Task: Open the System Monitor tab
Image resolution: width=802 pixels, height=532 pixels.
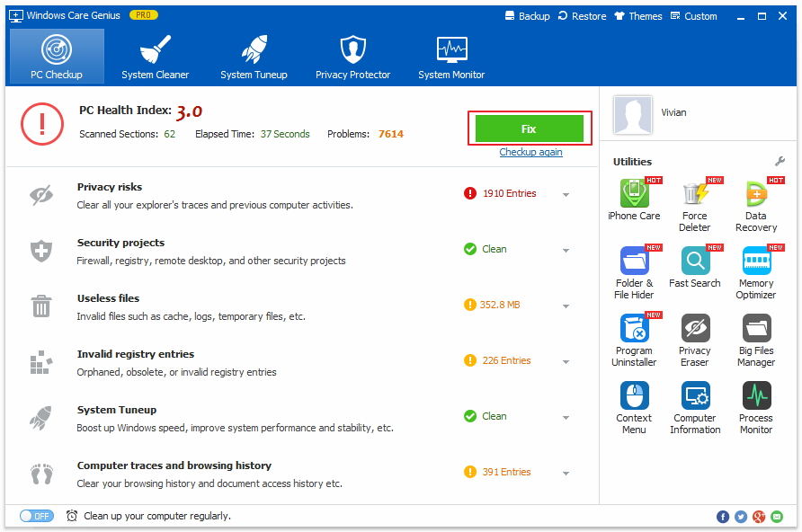Action: pyautogui.click(x=451, y=57)
